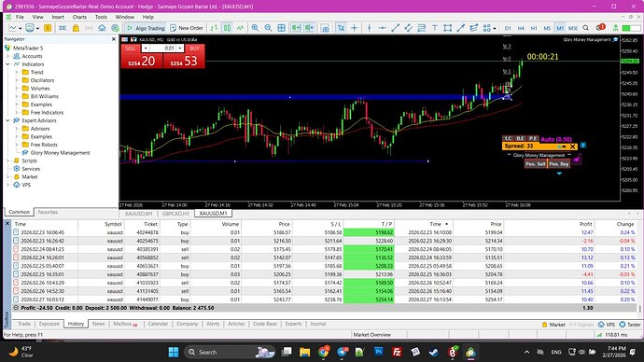The width and height of the screenshot is (644, 362).
Task: Open the Tools menu
Action: point(101,17)
